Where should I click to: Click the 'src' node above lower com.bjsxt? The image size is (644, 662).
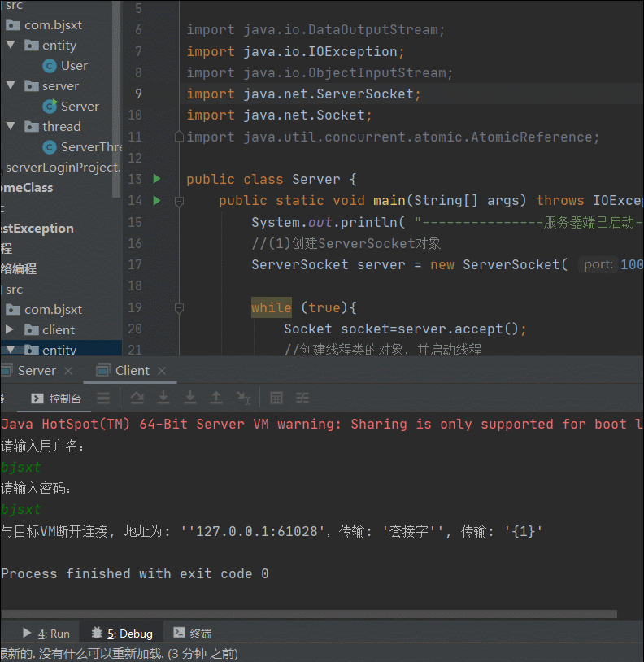click(x=14, y=290)
